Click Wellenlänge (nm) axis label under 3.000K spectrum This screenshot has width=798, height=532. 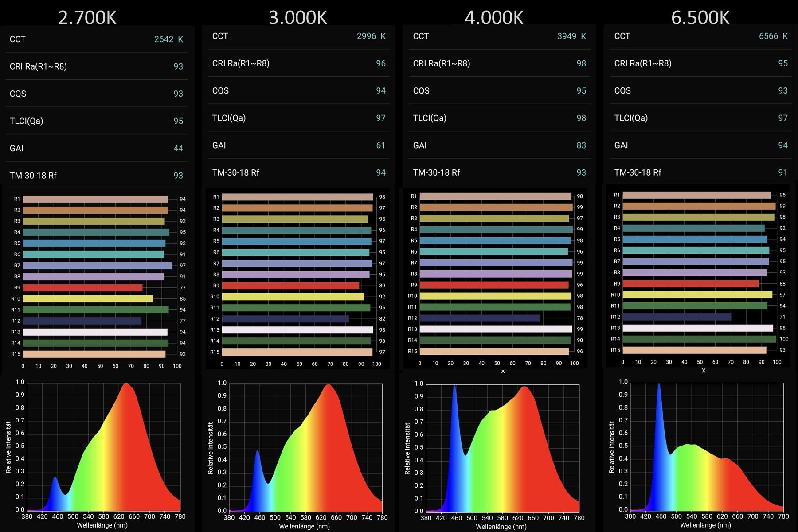pos(304,526)
